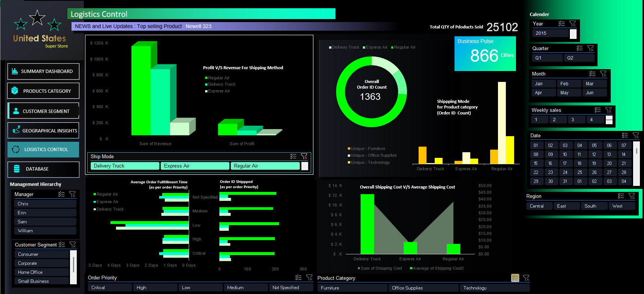Open the Summary Dashboard page
Image resolution: width=644 pixels, height=294 pixels.
43,71
